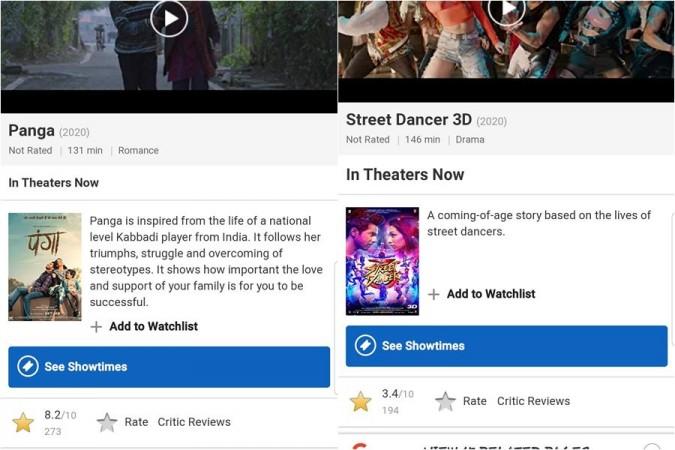Click the Panga title text
675x450 pixels.
(31, 130)
